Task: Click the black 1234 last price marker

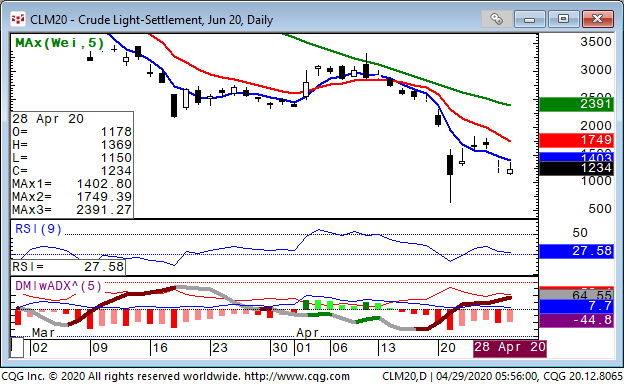Action: click(x=576, y=168)
